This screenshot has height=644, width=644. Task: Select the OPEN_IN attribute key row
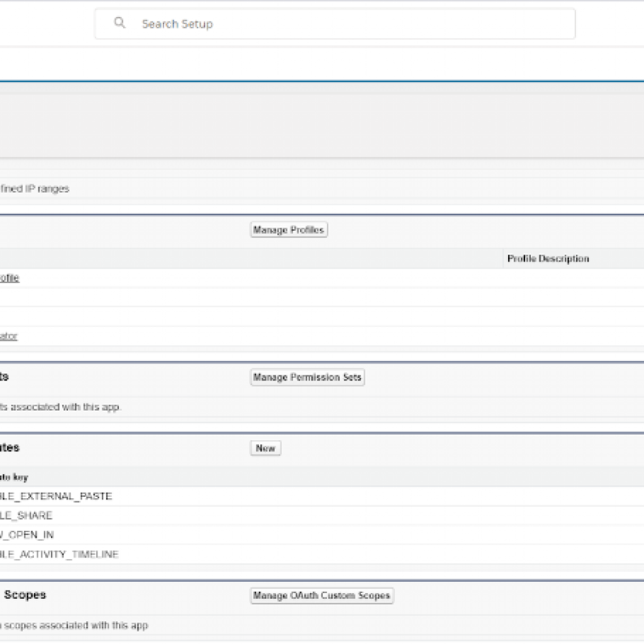[x=322, y=535]
